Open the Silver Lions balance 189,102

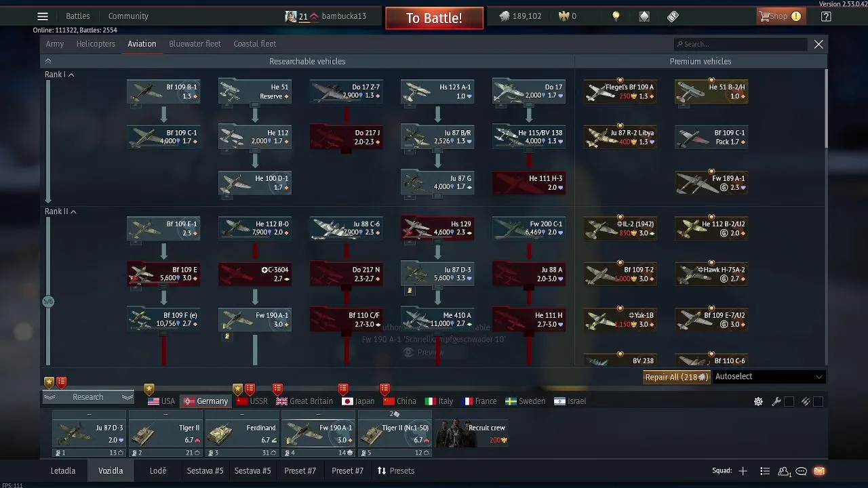pyautogui.click(x=520, y=16)
